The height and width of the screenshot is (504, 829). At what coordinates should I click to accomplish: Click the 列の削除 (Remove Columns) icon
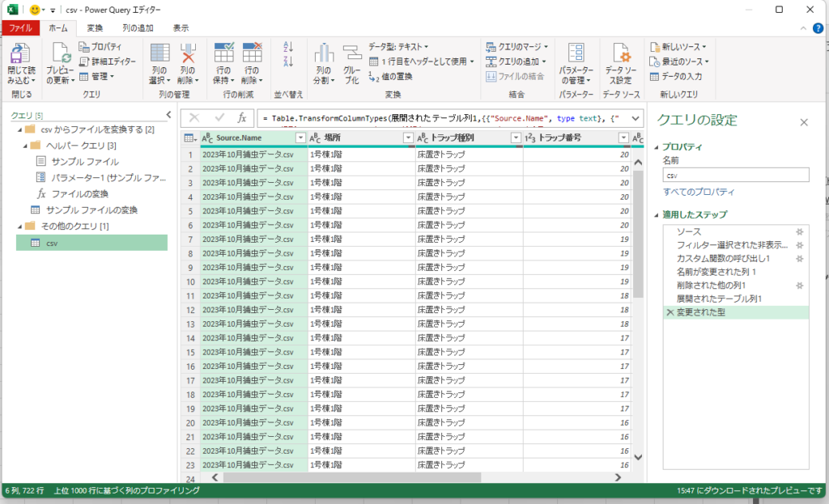click(188, 55)
